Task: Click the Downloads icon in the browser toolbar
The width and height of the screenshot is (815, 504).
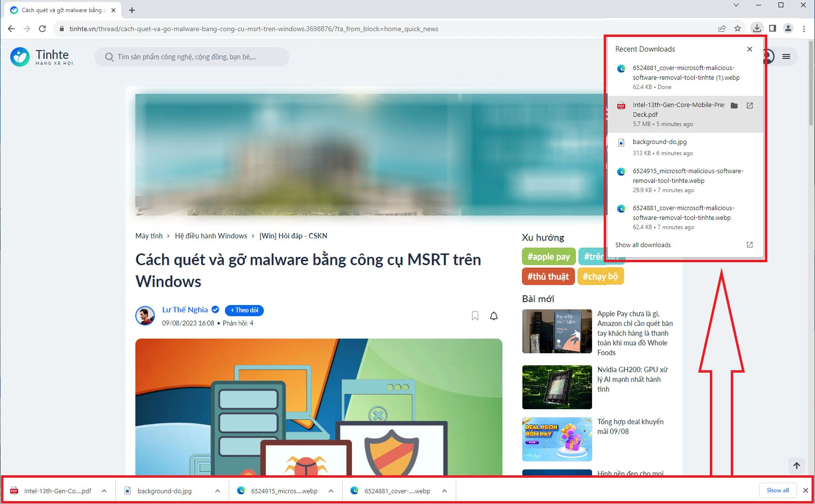Action: click(x=757, y=28)
